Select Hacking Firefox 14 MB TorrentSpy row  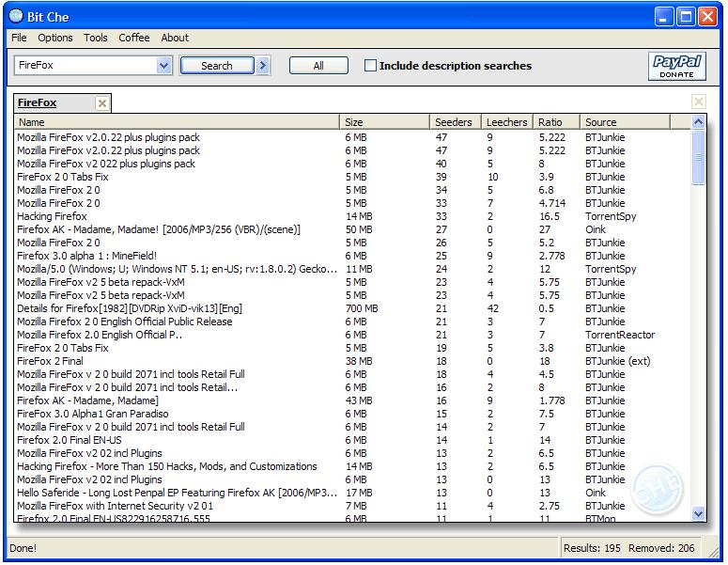coord(352,216)
